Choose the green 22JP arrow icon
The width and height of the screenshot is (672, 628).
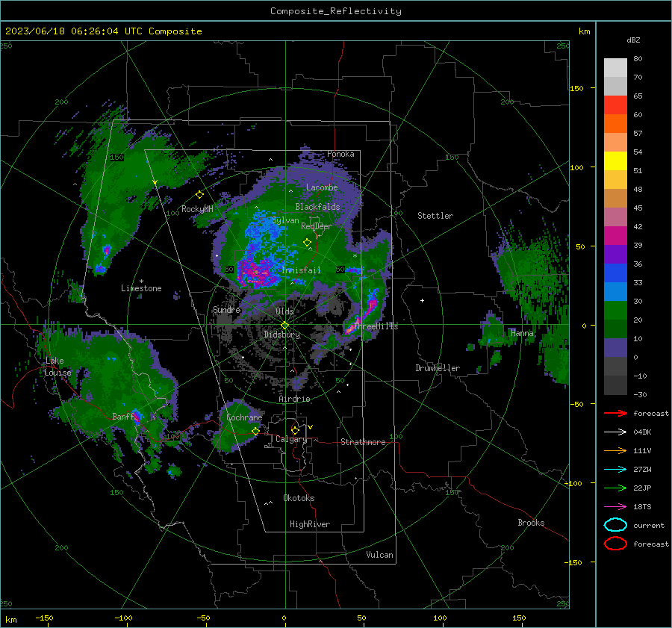click(x=615, y=488)
